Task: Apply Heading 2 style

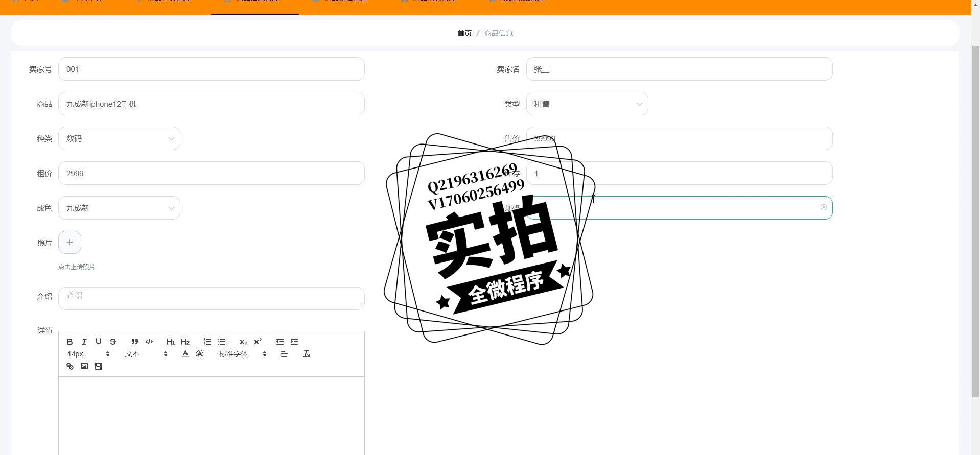Action: pos(185,342)
